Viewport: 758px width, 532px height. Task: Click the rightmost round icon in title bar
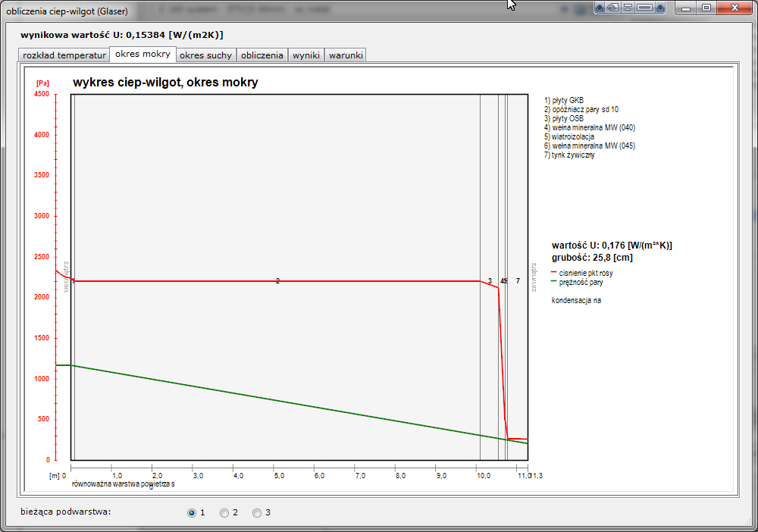click(661, 8)
